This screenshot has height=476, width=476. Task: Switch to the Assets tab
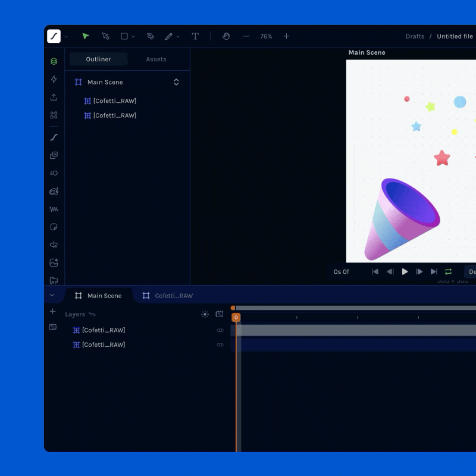[156, 59]
